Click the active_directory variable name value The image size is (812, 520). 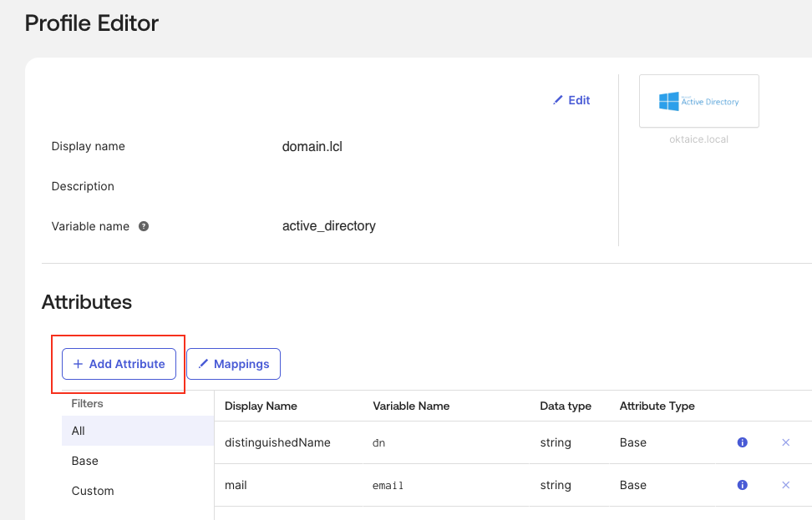(329, 226)
